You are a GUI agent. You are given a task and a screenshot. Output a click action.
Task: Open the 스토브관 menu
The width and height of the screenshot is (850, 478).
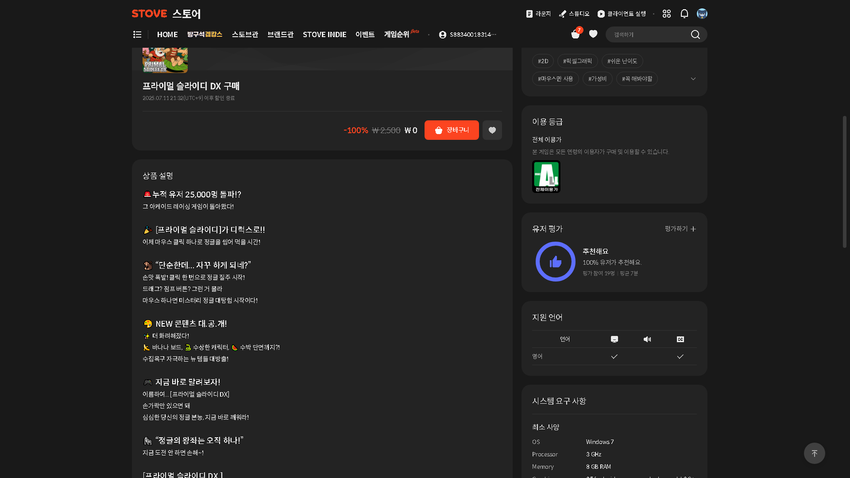click(x=245, y=34)
